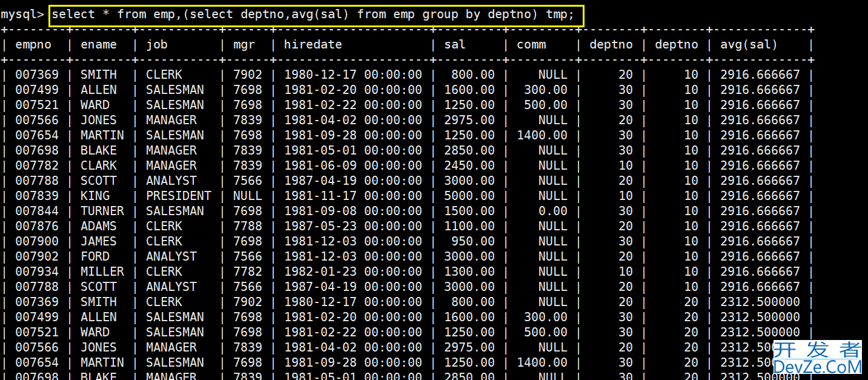Viewport: 868px width, 380px height.
Task: Select 2312.500000 in the 007521 WARD row
Action: (760, 332)
